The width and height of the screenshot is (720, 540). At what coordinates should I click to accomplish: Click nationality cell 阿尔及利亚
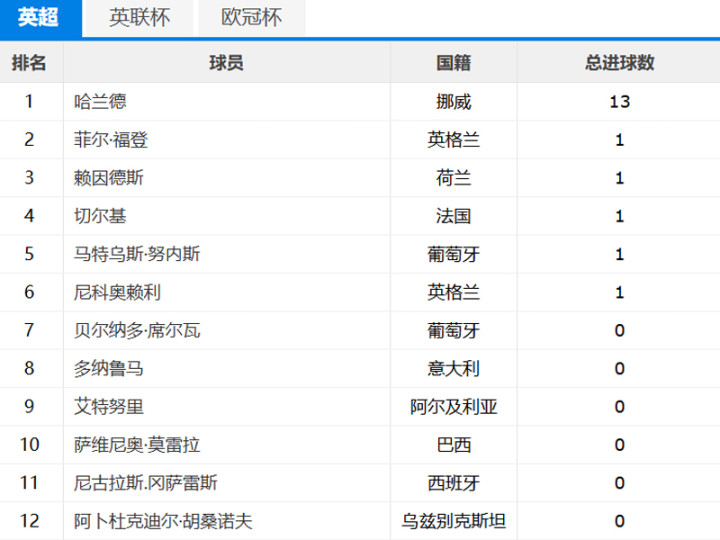click(x=454, y=406)
